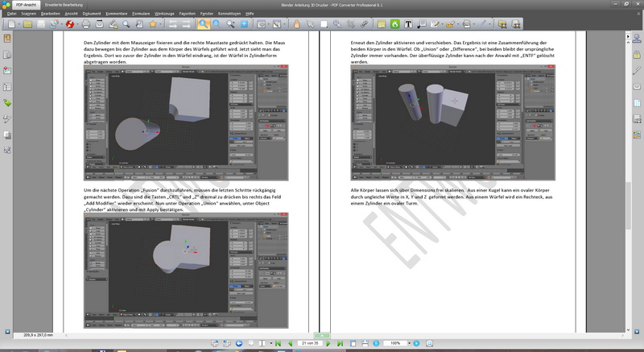Select the highlighted zoom-in magnifier tool

203,24
